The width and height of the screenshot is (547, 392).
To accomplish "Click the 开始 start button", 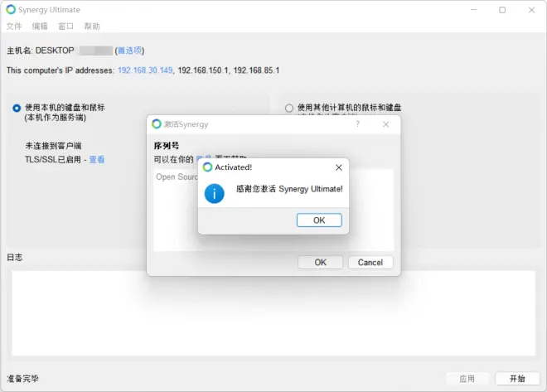I will click(517, 379).
